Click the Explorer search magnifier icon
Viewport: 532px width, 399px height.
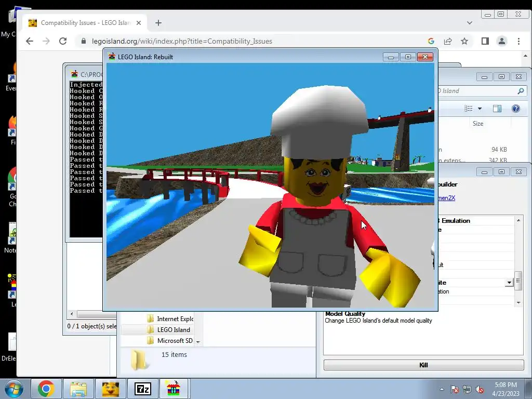point(521,90)
